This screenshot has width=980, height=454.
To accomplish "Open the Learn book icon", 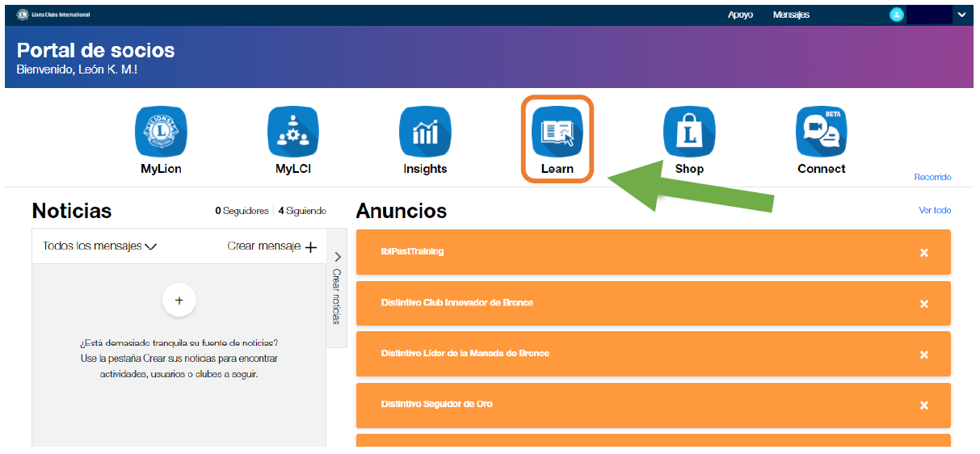I will pyautogui.click(x=557, y=132).
